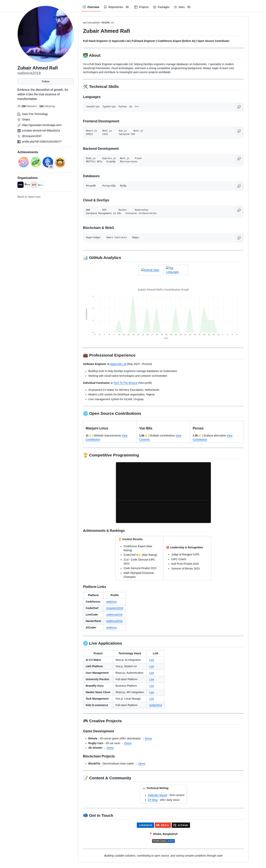The image size is (266, 868).
Task: Click Block or report user
Action: (29, 197)
